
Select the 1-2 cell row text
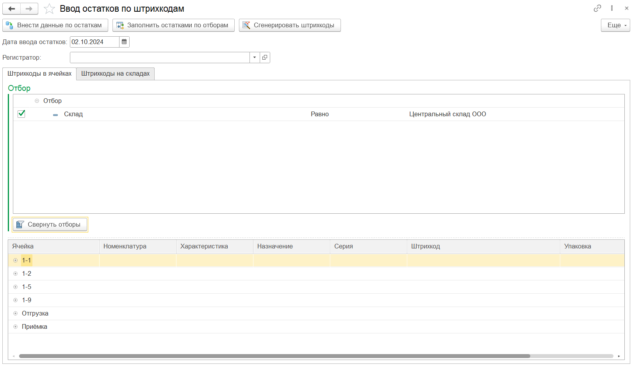pos(27,274)
